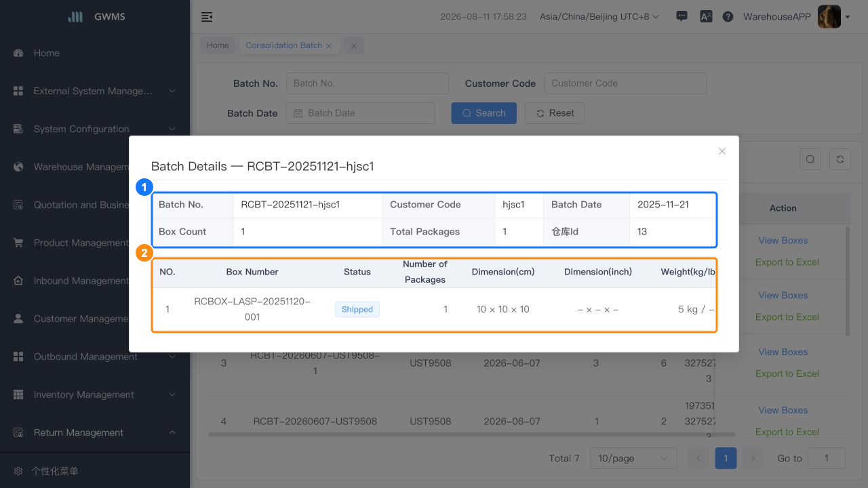The height and width of the screenshot is (488, 868).
Task: Click the vertical scrollbar of background table
Action: click(x=846, y=281)
